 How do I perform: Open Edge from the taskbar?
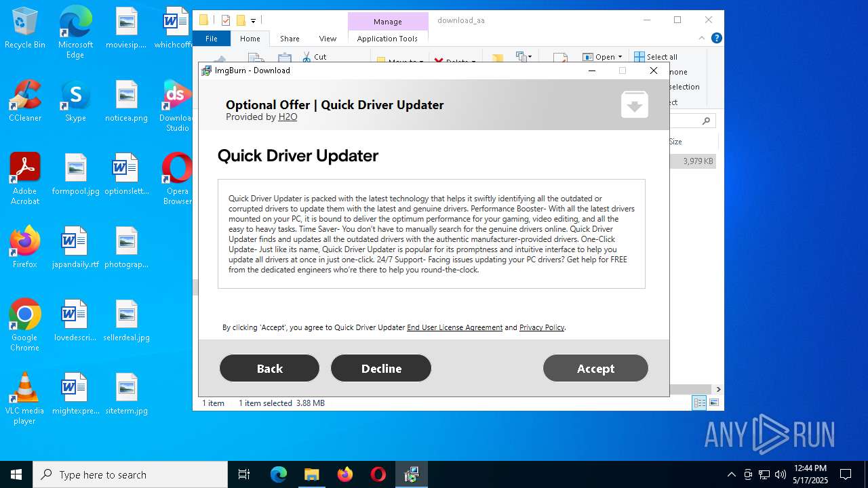pos(279,474)
